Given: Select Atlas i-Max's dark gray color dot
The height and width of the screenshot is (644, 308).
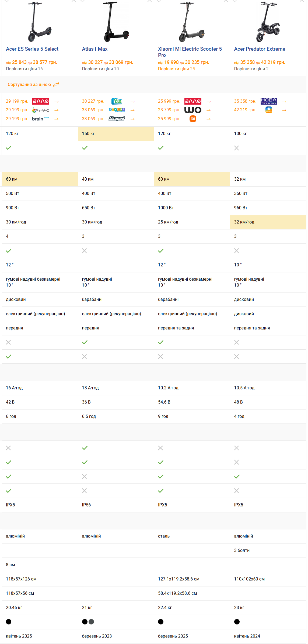Looking at the screenshot, I should 91,622.
